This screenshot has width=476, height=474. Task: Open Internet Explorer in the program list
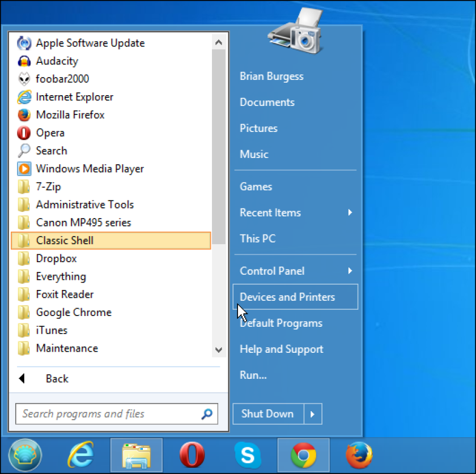click(x=111, y=97)
